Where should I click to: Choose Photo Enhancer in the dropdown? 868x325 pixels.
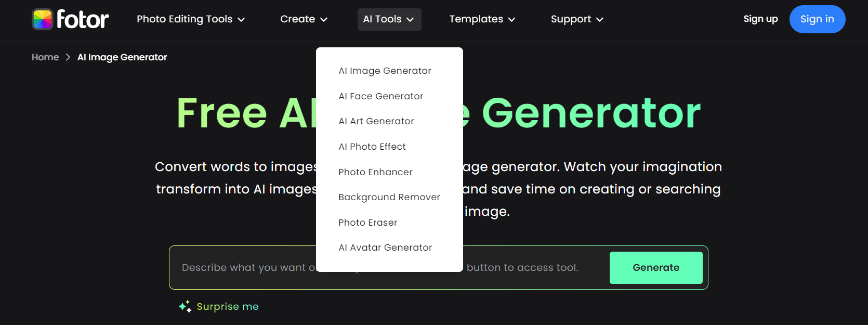[375, 172]
